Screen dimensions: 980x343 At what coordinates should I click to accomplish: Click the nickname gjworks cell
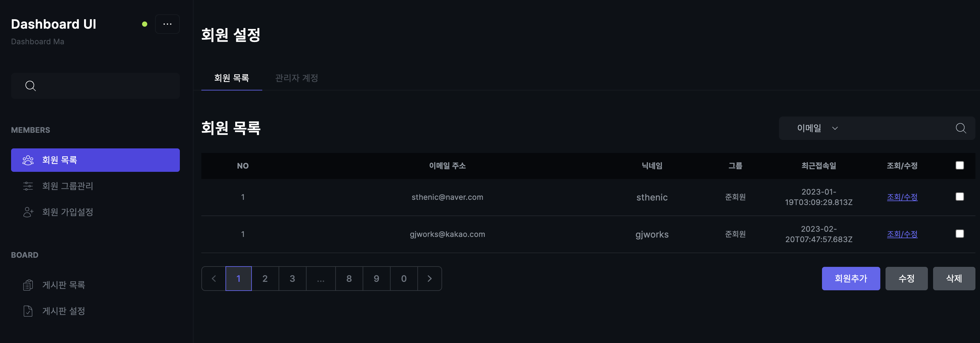[652, 235]
